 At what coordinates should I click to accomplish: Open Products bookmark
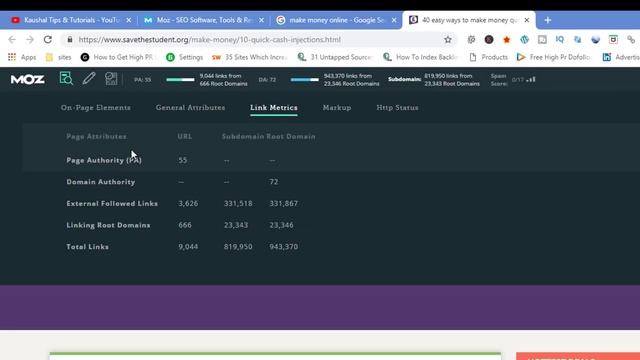(488, 57)
